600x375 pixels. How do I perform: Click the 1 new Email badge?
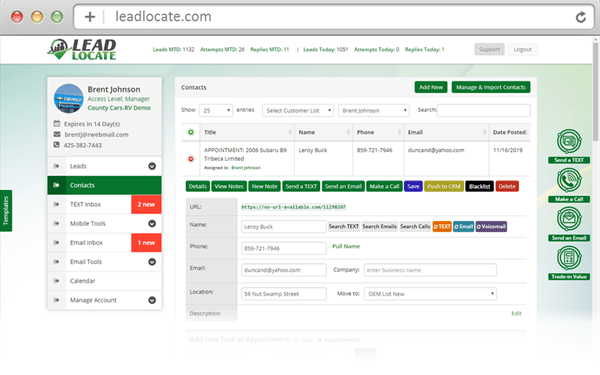coord(146,243)
